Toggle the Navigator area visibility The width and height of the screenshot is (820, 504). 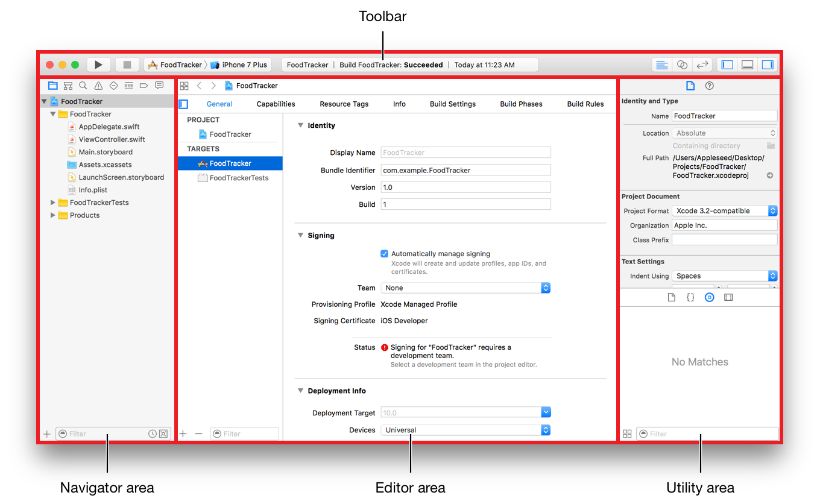pos(727,65)
